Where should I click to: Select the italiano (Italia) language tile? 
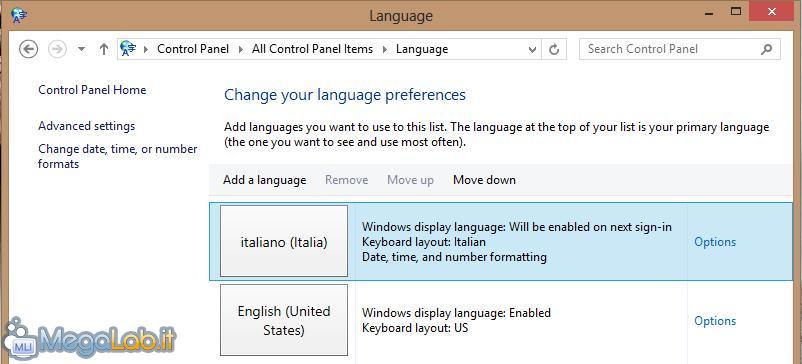[284, 241]
